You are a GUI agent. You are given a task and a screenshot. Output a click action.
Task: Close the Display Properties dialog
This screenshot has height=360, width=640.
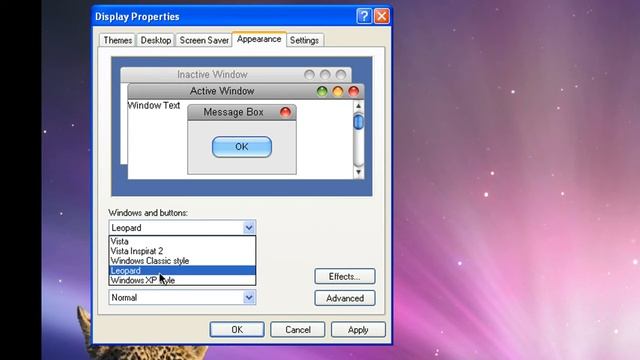click(382, 16)
